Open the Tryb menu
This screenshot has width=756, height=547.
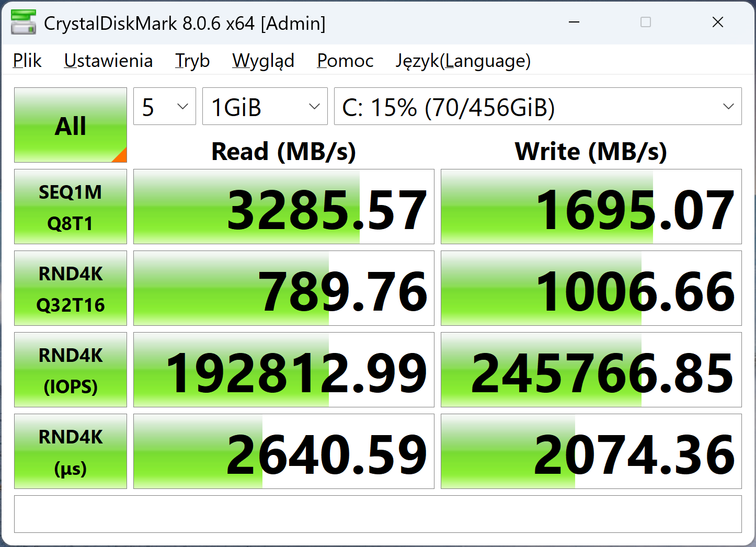pyautogui.click(x=192, y=61)
